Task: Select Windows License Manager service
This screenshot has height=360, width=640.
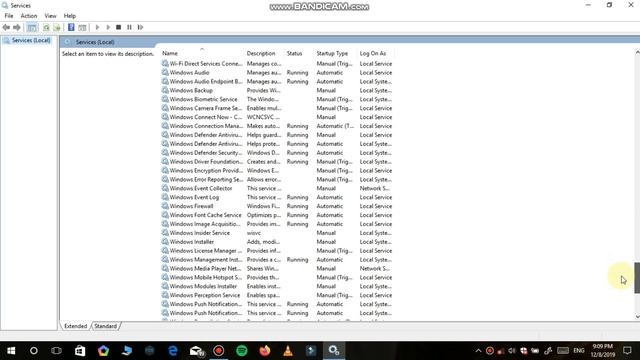Action: tap(277, 251)
